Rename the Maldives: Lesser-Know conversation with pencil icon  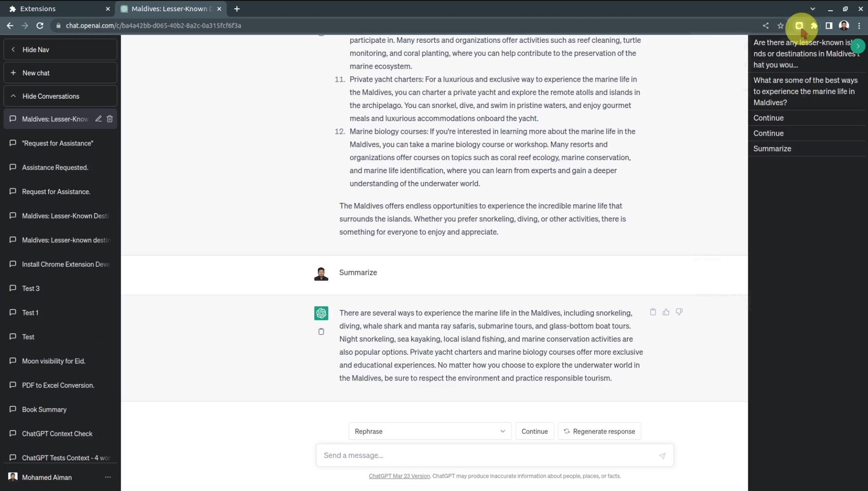click(98, 119)
